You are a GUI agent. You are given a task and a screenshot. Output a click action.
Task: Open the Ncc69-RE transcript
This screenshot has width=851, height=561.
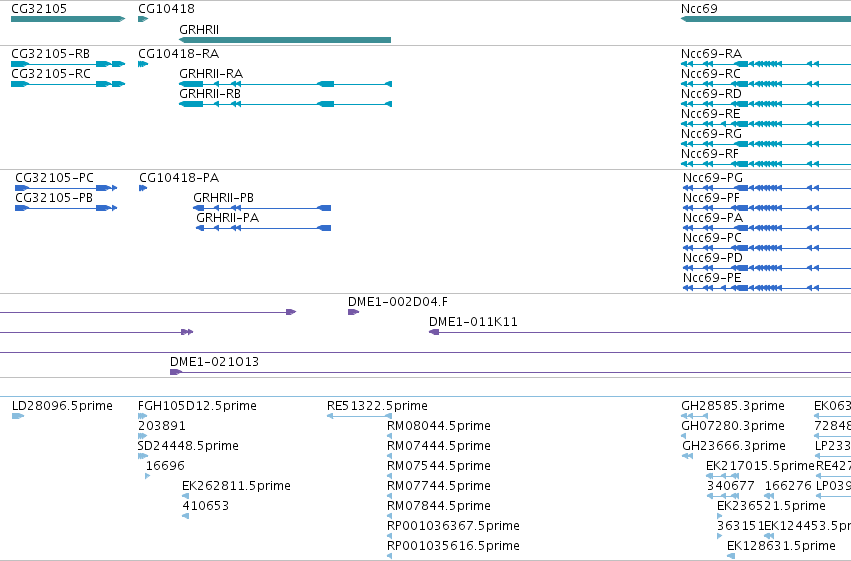(711, 114)
